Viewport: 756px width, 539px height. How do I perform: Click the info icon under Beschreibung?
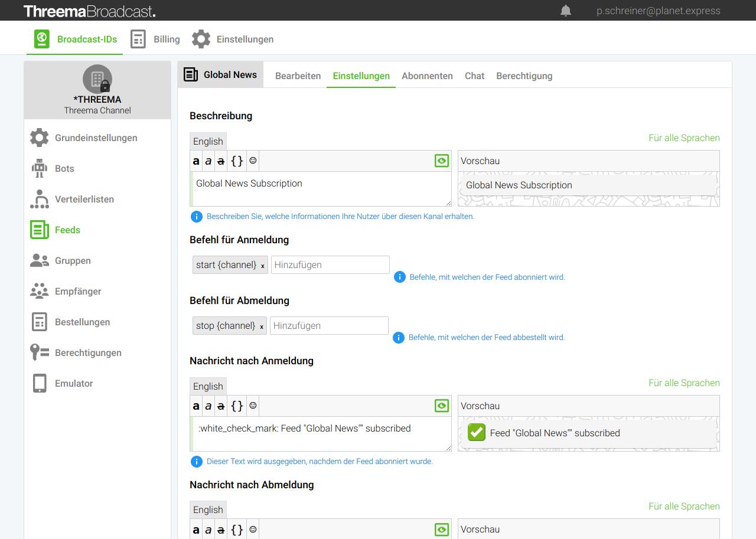(x=197, y=217)
